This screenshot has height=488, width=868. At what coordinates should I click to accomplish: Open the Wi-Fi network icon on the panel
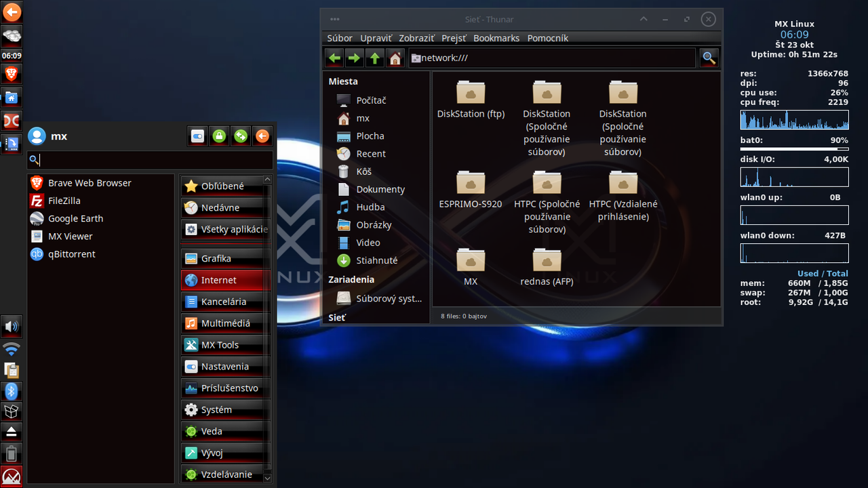(10, 348)
